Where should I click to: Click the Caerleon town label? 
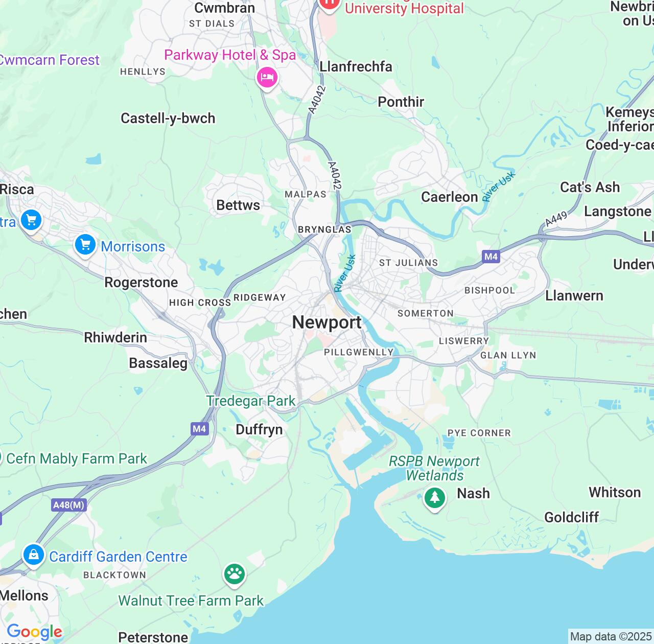click(450, 197)
